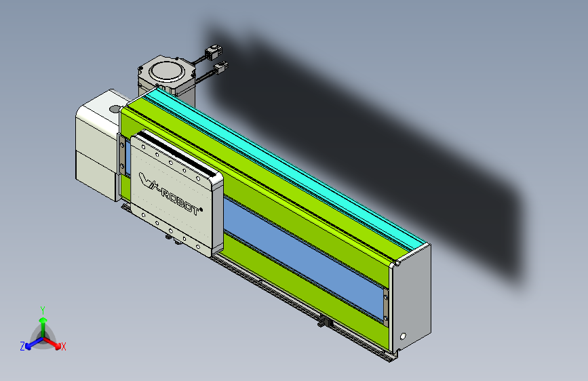This screenshot has width=588, height=381.
Task: Select the grey end plate of the actuator
Action: [412, 298]
